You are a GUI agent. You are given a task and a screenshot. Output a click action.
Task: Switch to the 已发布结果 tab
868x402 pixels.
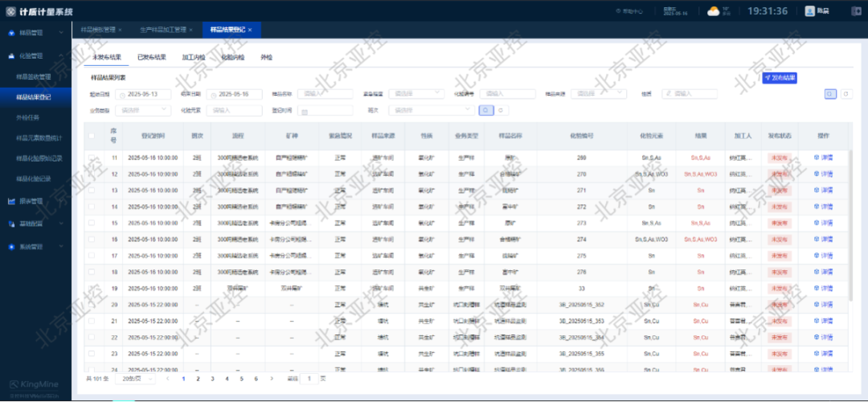click(152, 57)
